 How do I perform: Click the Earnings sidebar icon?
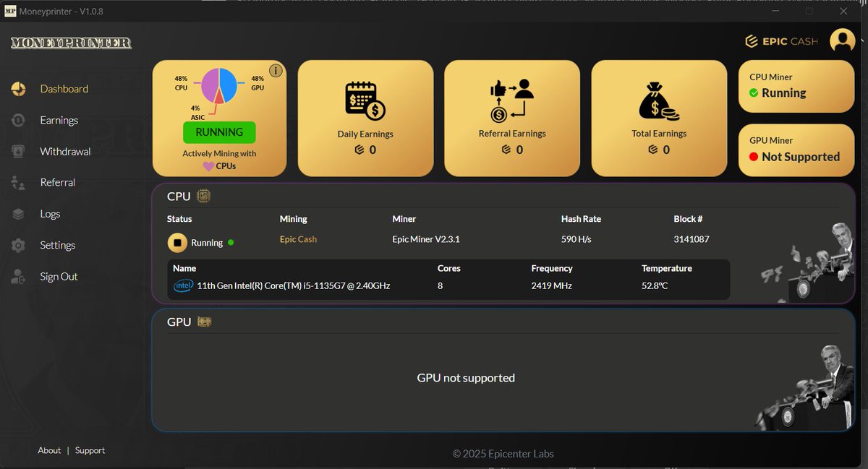(x=19, y=120)
